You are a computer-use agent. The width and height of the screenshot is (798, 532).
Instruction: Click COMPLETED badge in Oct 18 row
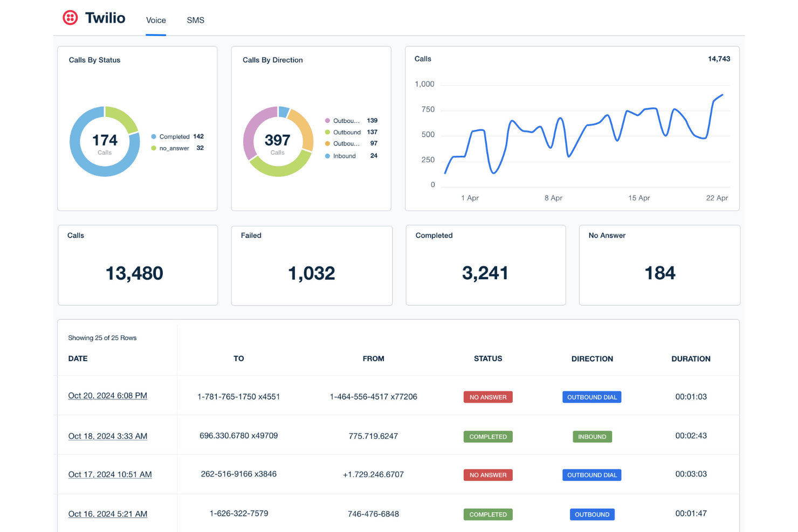pyautogui.click(x=488, y=437)
